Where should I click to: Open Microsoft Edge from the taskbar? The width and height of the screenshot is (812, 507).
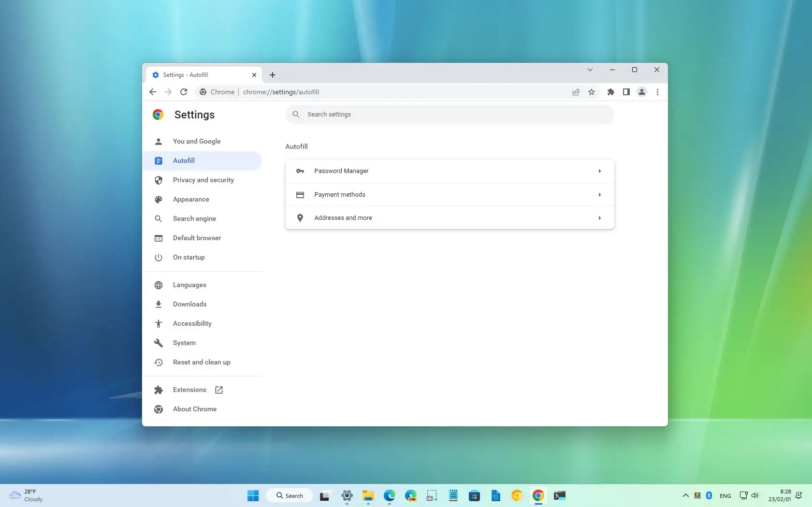click(x=389, y=495)
